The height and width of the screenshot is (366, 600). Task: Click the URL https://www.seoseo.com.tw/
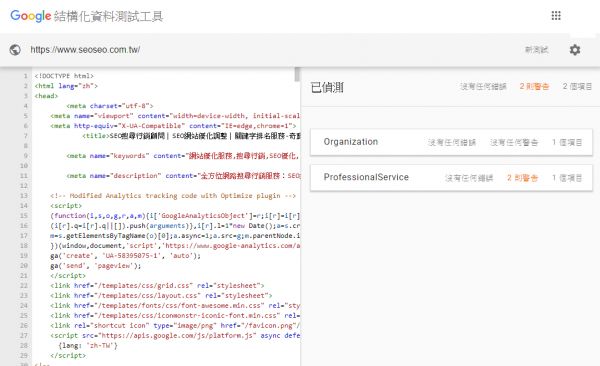[85, 50]
